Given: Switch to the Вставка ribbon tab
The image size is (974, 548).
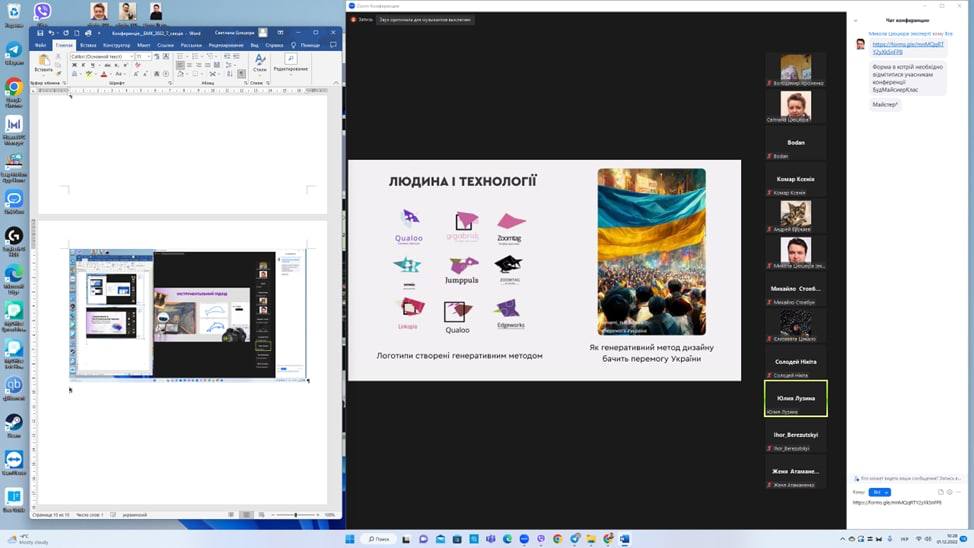Looking at the screenshot, I should click(x=88, y=45).
